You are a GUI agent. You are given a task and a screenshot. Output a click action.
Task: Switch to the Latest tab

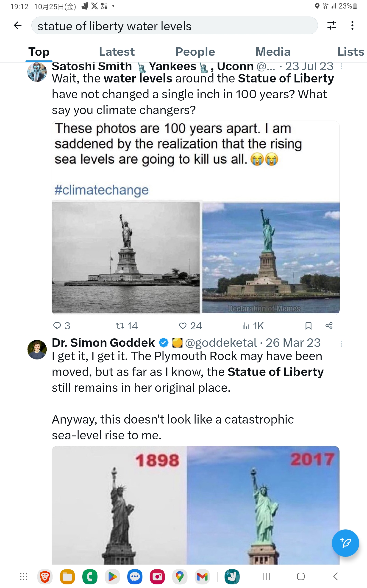(x=117, y=52)
